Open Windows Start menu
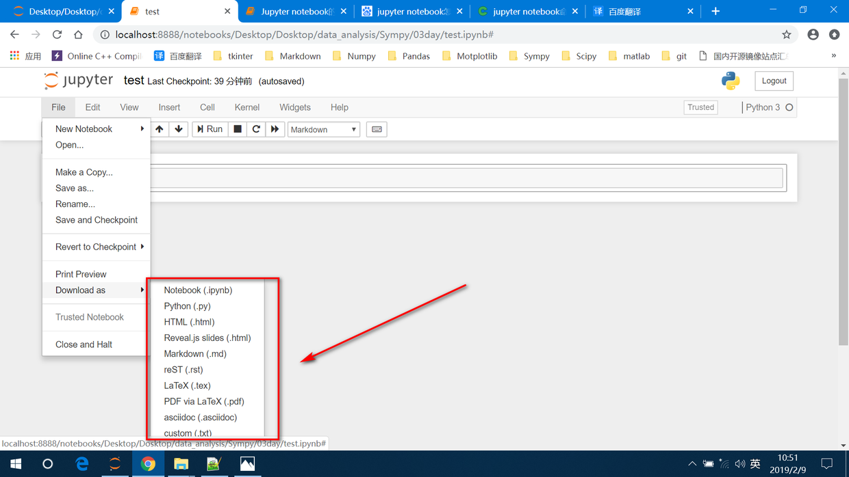The height and width of the screenshot is (477, 849). coord(16,464)
